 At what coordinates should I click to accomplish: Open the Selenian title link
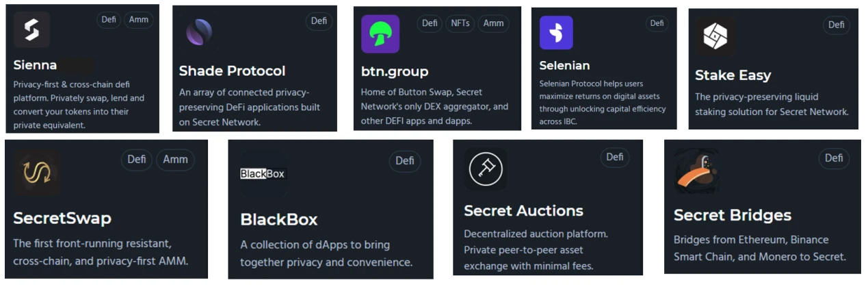(x=564, y=66)
